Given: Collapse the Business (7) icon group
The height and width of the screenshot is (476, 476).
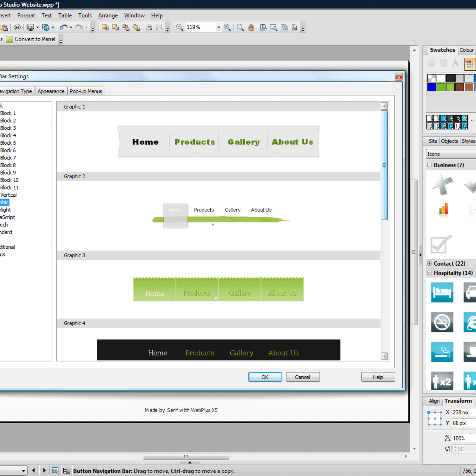Looking at the screenshot, I should point(429,165).
